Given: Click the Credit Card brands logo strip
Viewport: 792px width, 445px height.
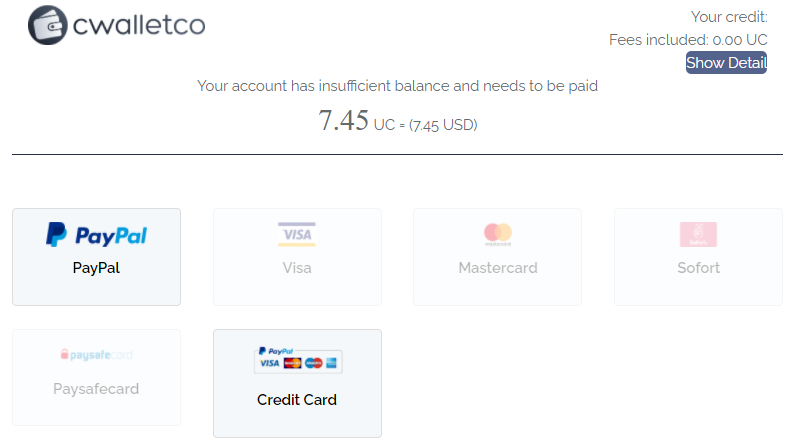Looking at the screenshot, I should coord(297,360).
